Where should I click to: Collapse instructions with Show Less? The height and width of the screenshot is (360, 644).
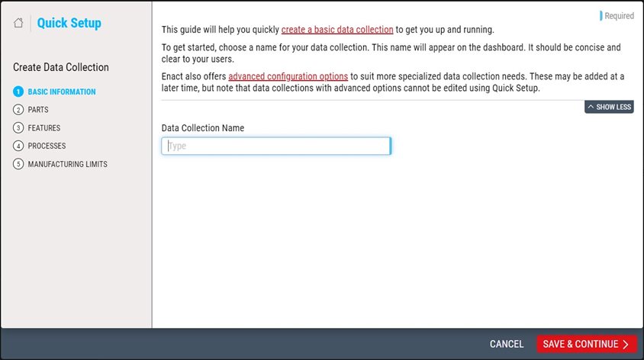[609, 107]
